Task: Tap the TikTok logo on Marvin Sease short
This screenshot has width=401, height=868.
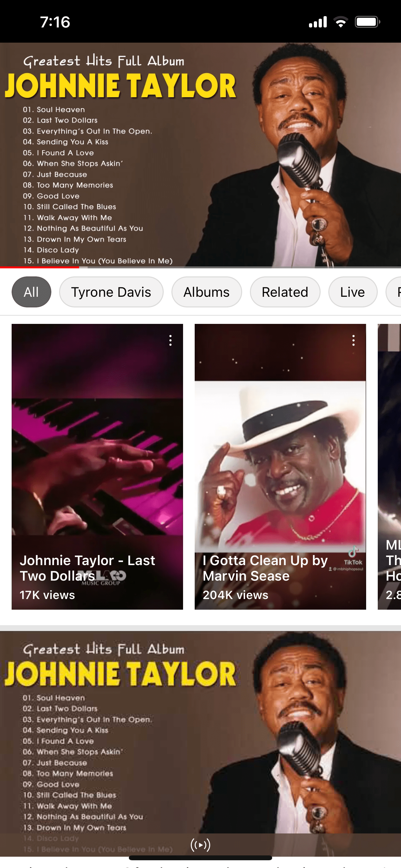Action: 353,555
